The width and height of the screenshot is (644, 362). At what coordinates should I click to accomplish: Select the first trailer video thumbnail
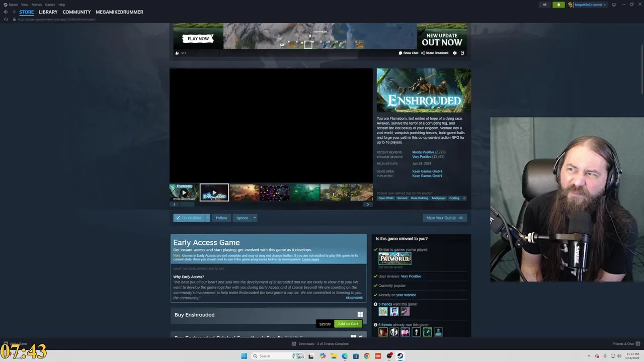pos(184,193)
